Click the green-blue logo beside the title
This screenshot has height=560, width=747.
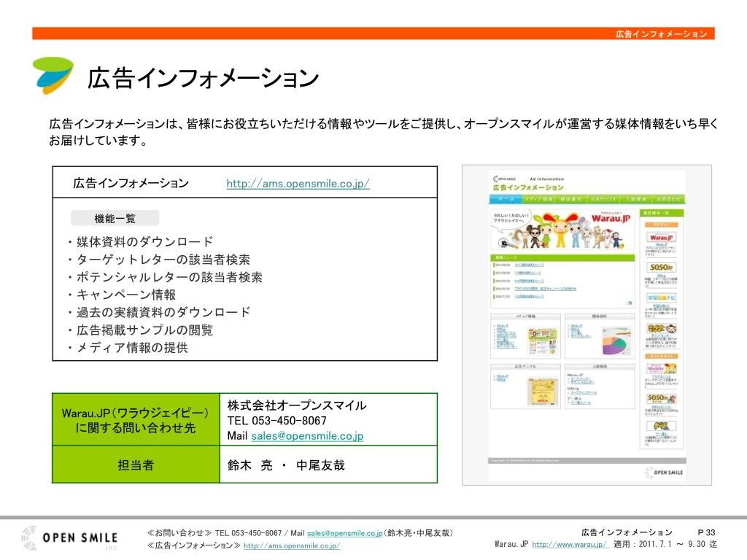point(53,75)
